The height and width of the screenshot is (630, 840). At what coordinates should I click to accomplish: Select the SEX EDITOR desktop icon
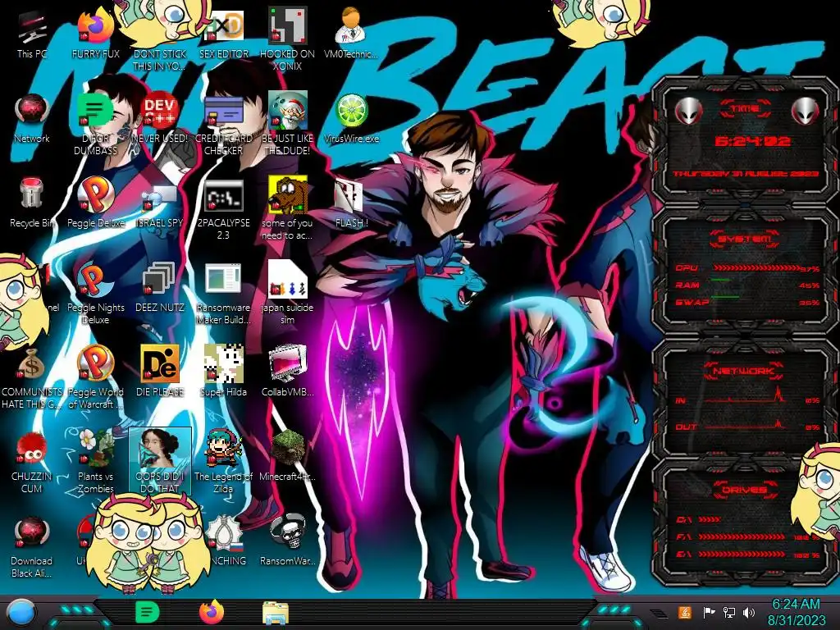[x=223, y=34]
